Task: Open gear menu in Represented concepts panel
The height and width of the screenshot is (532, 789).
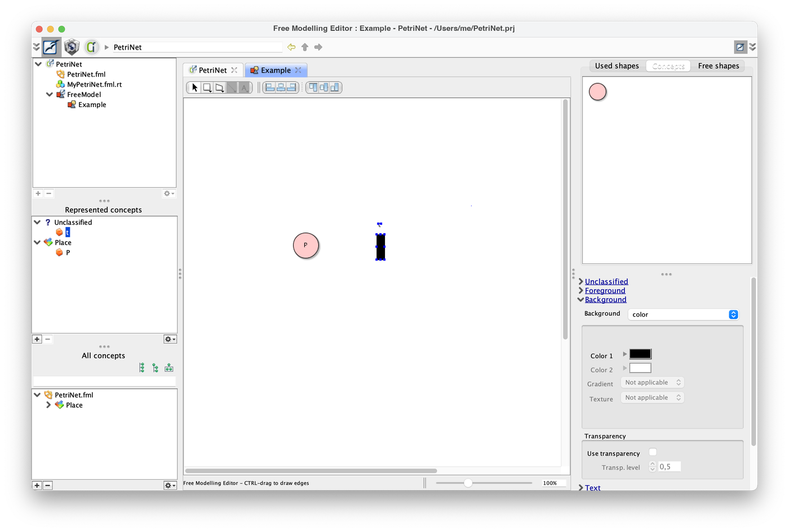Action: click(170, 339)
